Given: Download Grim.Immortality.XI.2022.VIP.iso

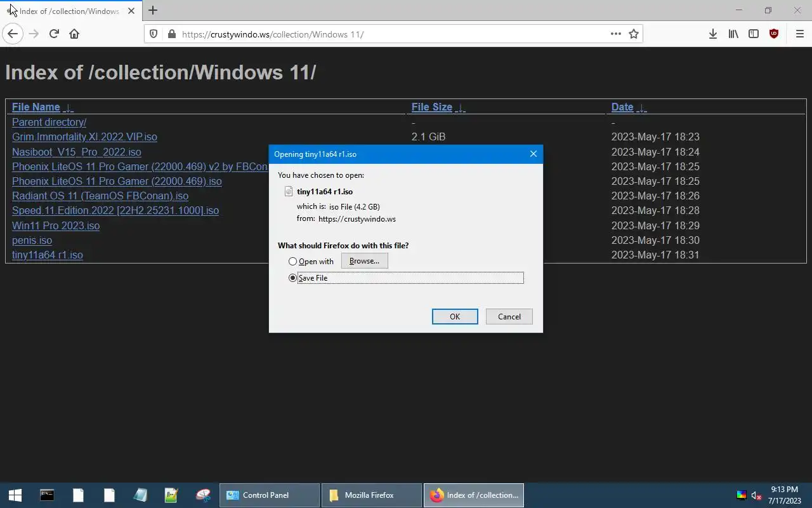Looking at the screenshot, I should tap(84, 137).
